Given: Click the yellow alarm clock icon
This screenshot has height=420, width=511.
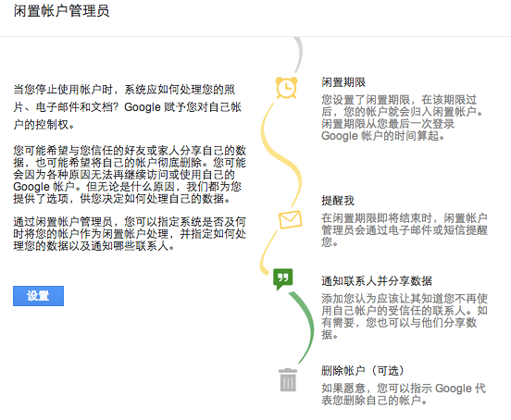Looking at the screenshot, I should pyautogui.click(x=286, y=88).
